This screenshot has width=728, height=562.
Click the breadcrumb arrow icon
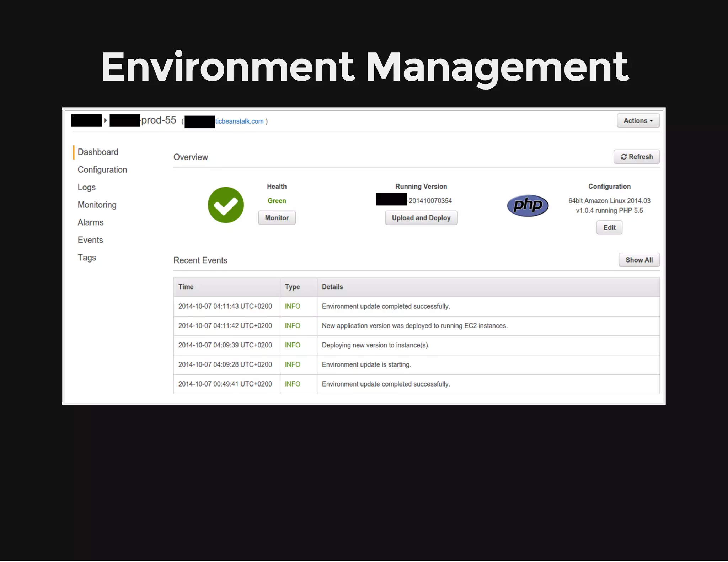point(105,120)
